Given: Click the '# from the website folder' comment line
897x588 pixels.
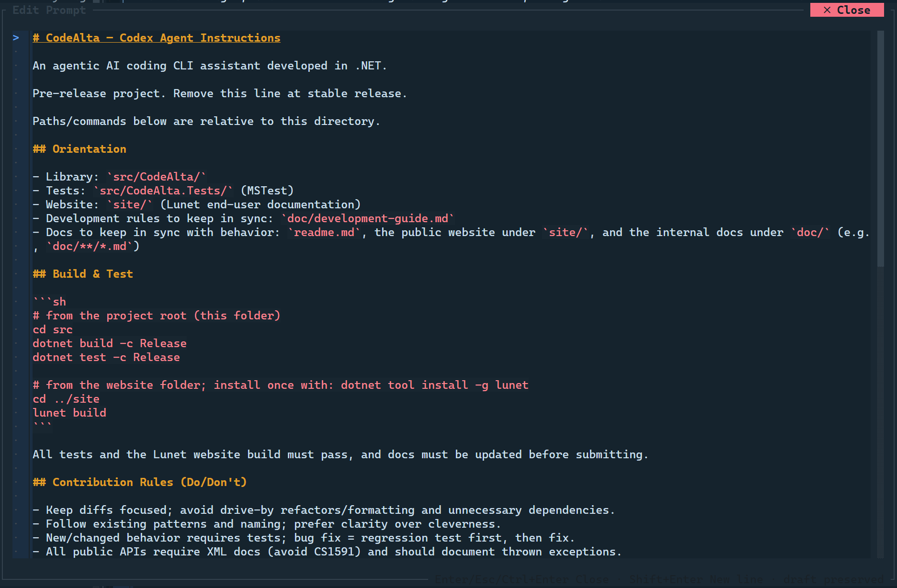Looking at the screenshot, I should pos(281,385).
